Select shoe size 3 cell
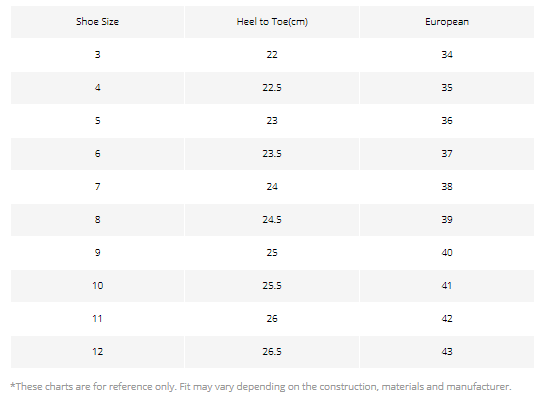The height and width of the screenshot is (411, 545). point(97,55)
